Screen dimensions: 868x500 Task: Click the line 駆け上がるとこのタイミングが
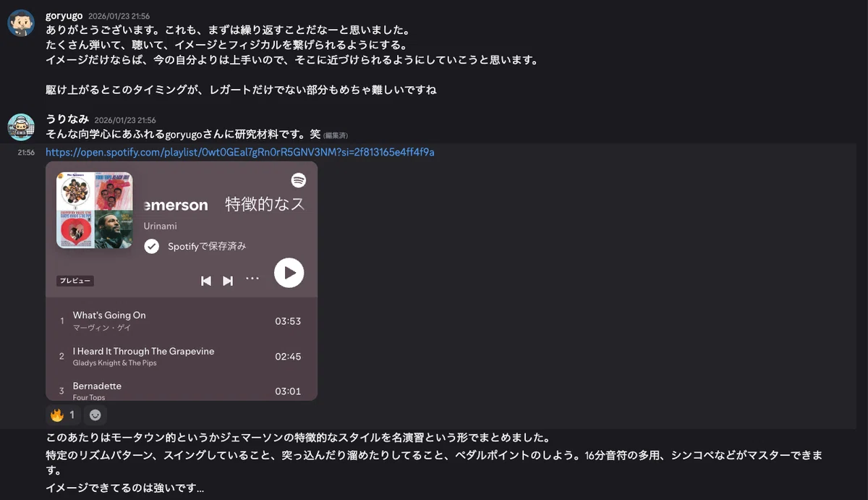(x=241, y=90)
